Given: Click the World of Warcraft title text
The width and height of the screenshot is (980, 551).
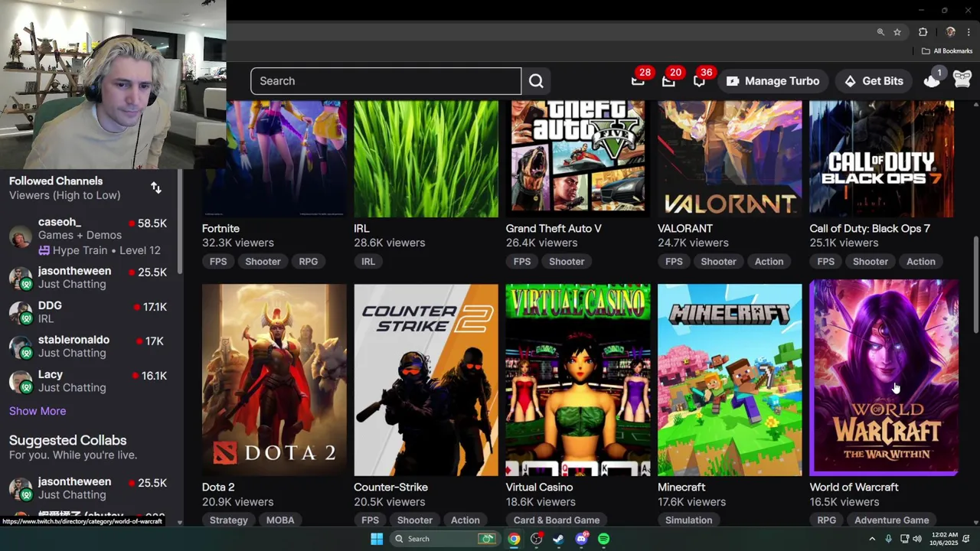Looking at the screenshot, I should tap(854, 487).
